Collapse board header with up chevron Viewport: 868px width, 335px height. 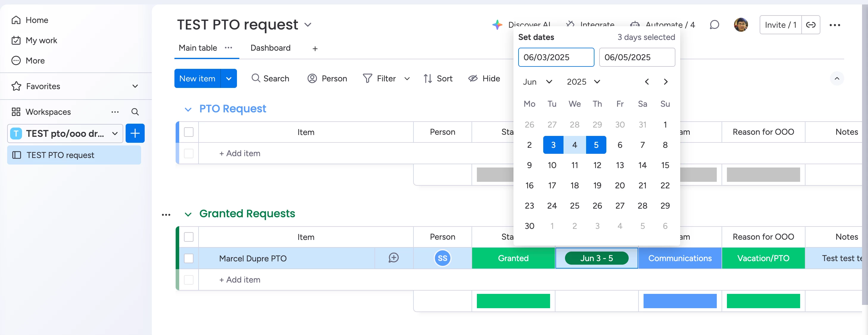(x=837, y=78)
